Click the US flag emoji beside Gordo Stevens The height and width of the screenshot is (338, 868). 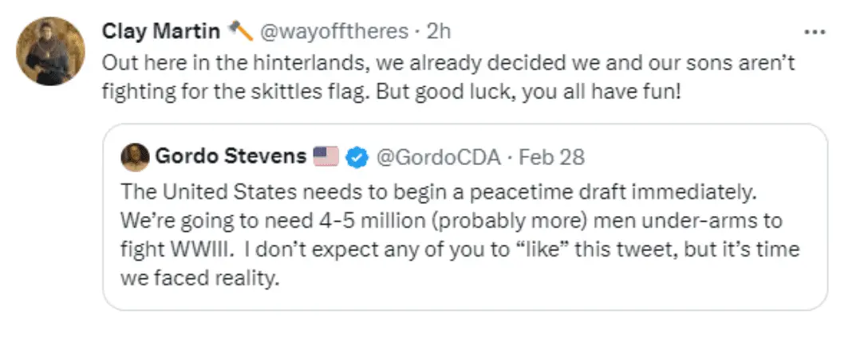click(326, 156)
